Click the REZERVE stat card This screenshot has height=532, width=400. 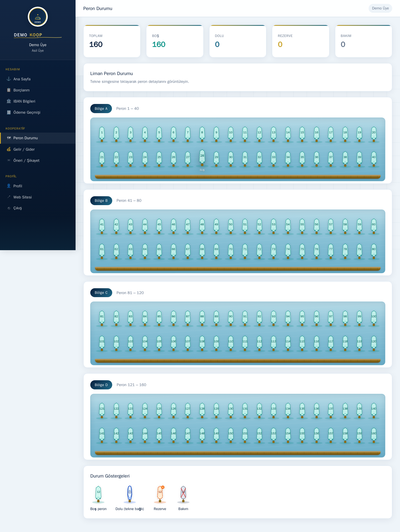point(301,41)
